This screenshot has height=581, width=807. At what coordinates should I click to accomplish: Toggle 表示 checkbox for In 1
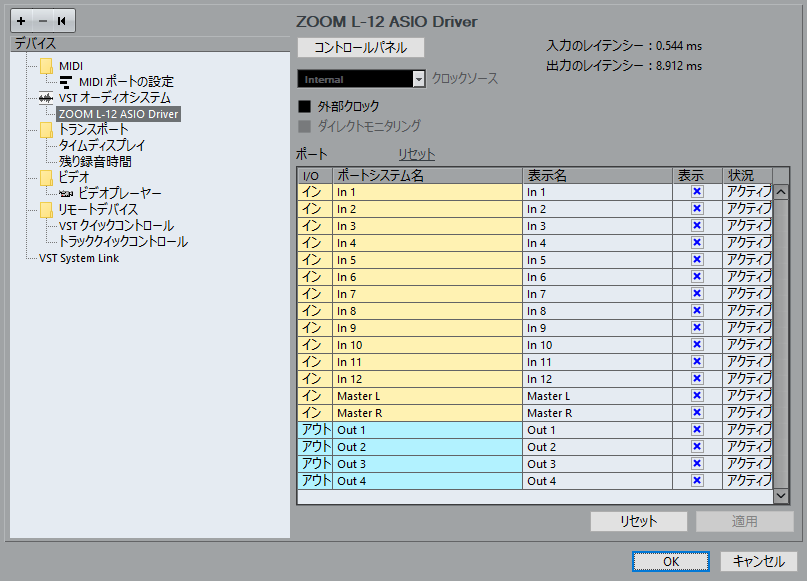[697, 192]
